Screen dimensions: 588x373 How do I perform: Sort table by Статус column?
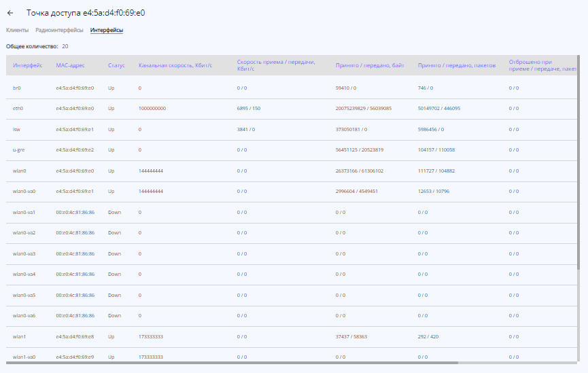pos(116,65)
